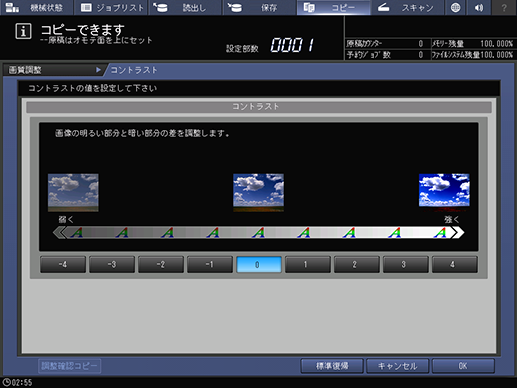This screenshot has height=388, width=517.
Task: Open help with the question mark icon
Action: 504,7
